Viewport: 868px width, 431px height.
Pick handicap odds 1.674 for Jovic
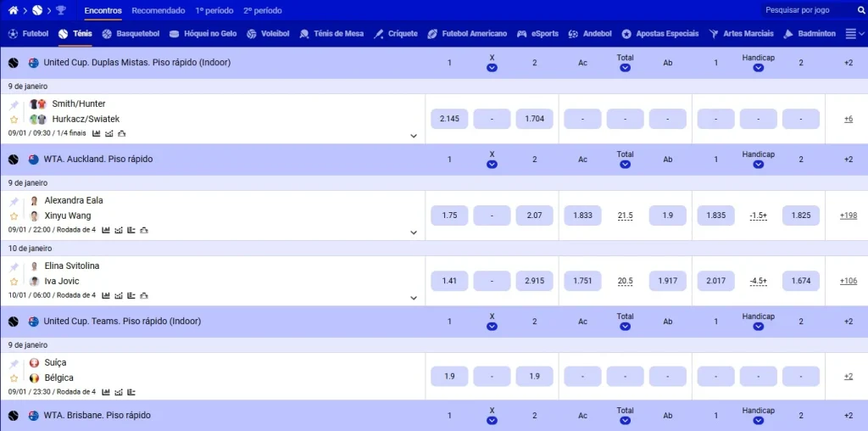click(801, 281)
